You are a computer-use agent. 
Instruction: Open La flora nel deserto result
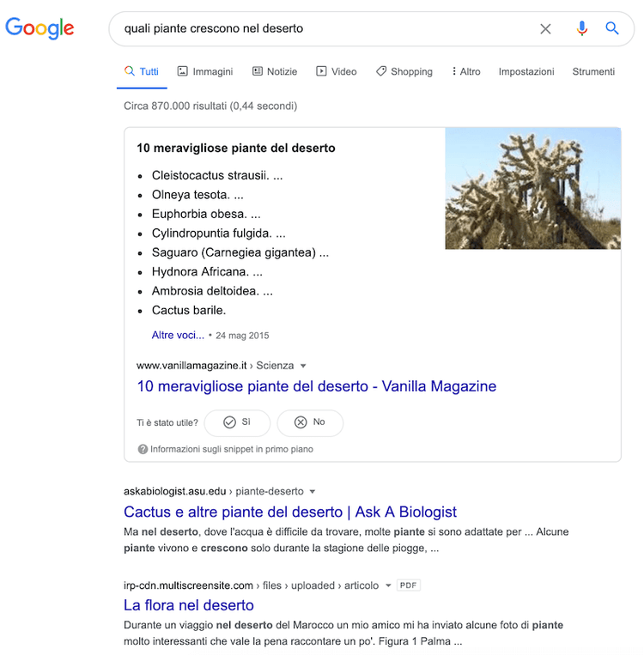(189, 605)
